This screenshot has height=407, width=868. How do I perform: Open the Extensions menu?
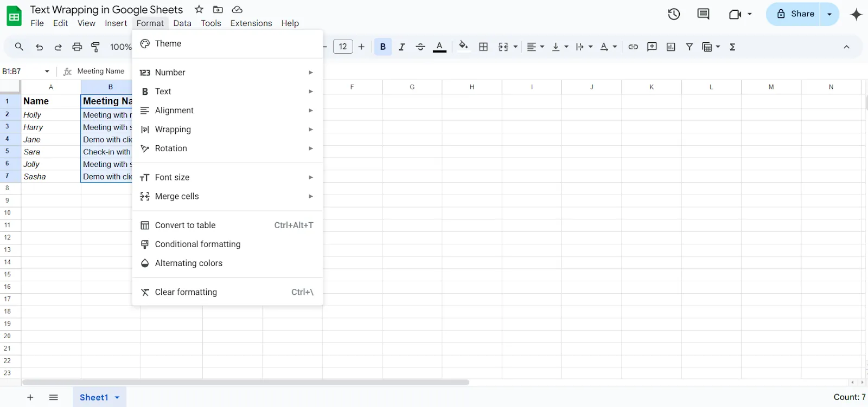coord(251,23)
